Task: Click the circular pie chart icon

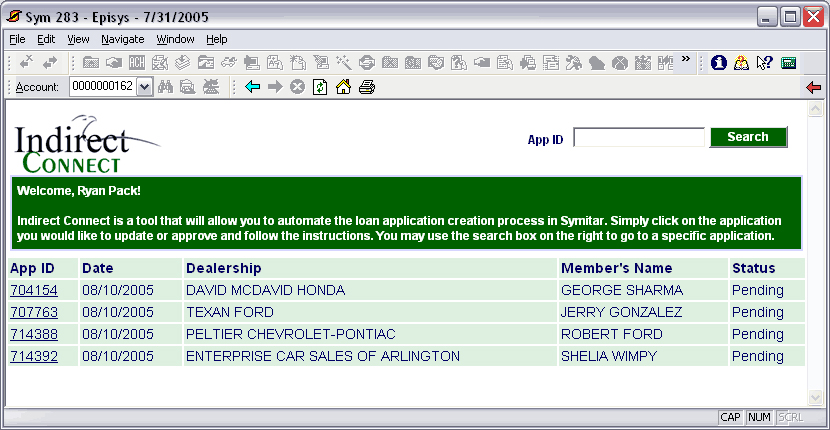Action: point(620,63)
